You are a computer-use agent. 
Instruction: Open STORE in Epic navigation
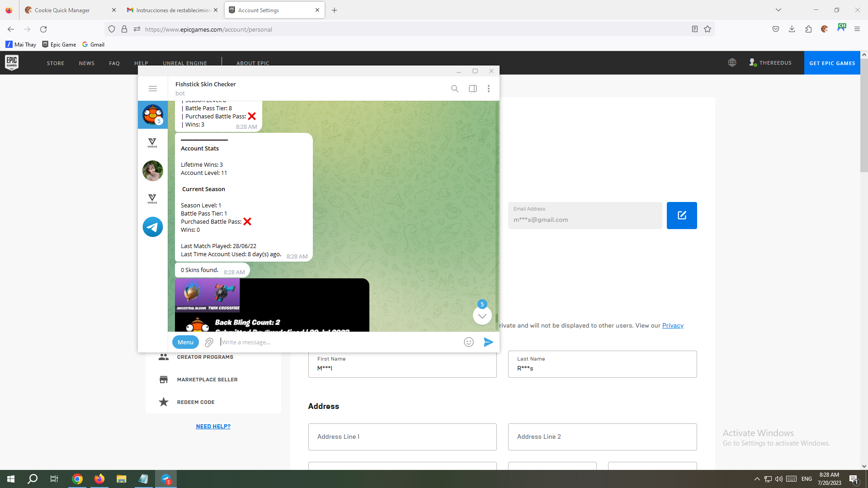56,63
